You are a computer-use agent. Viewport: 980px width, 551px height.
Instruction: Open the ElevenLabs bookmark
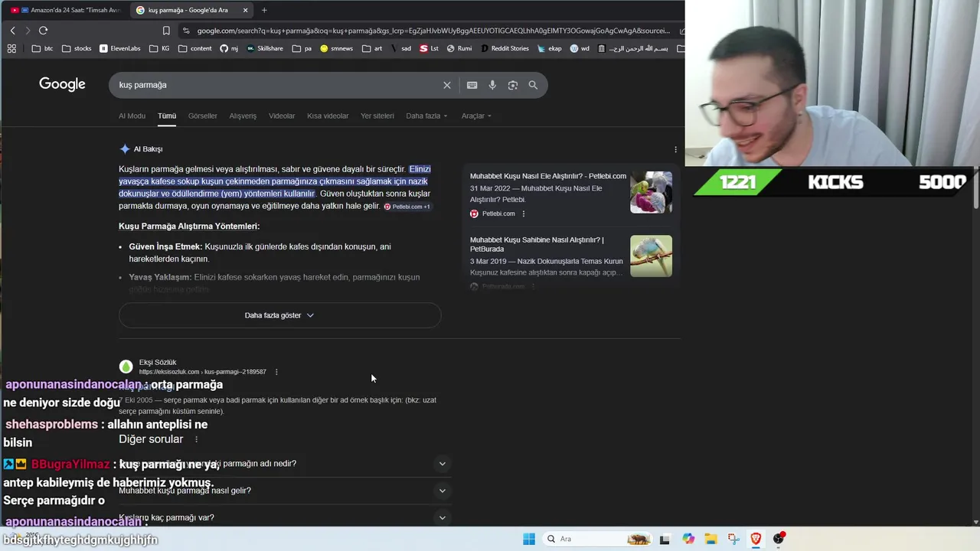click(x=120, y=48)
